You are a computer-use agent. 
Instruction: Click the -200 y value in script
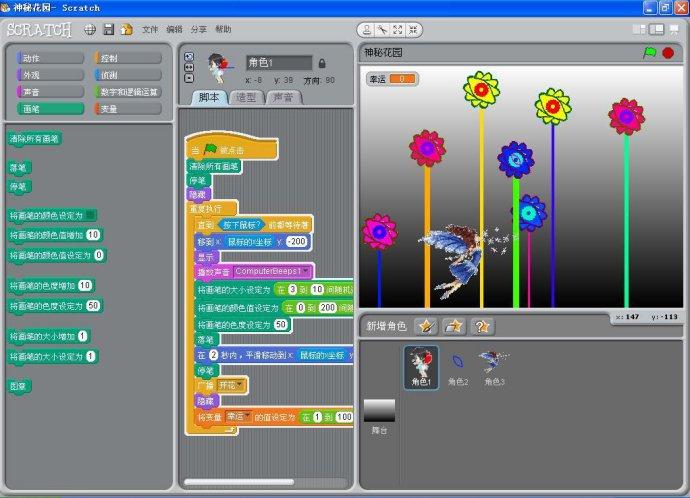pos(297,242)
